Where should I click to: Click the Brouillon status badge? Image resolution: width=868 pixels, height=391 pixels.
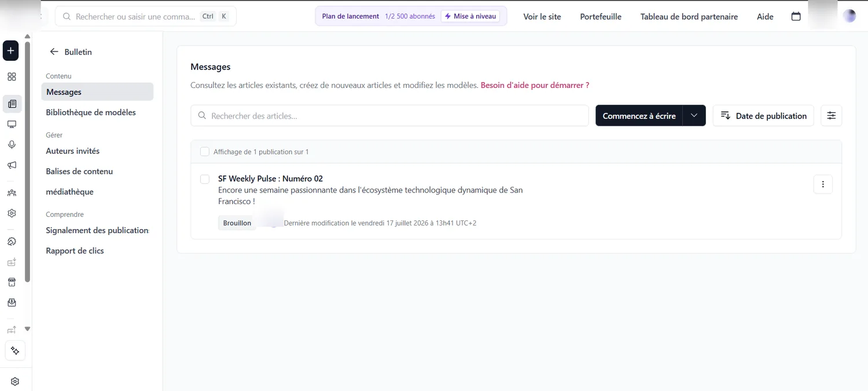coord(237,223)
